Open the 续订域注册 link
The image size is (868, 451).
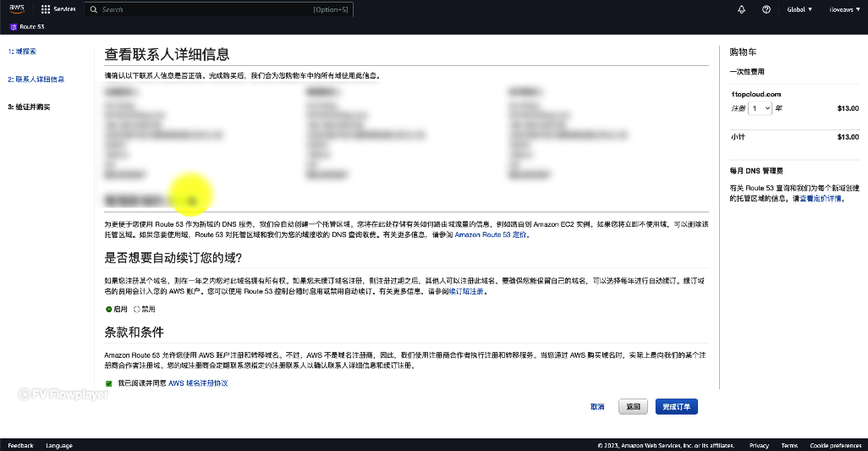coord(466,291)
